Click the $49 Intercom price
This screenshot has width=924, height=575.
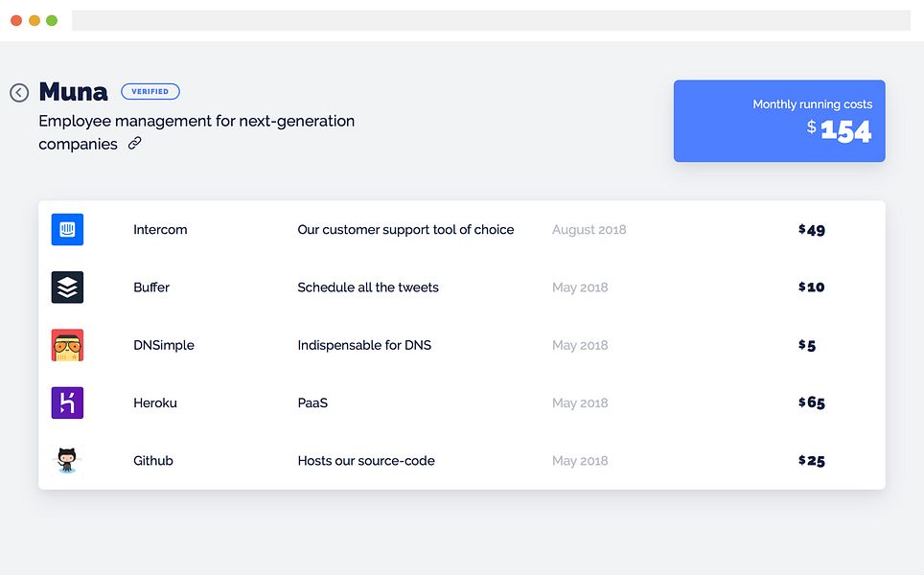pyautogui.click(x=812, y=230)
